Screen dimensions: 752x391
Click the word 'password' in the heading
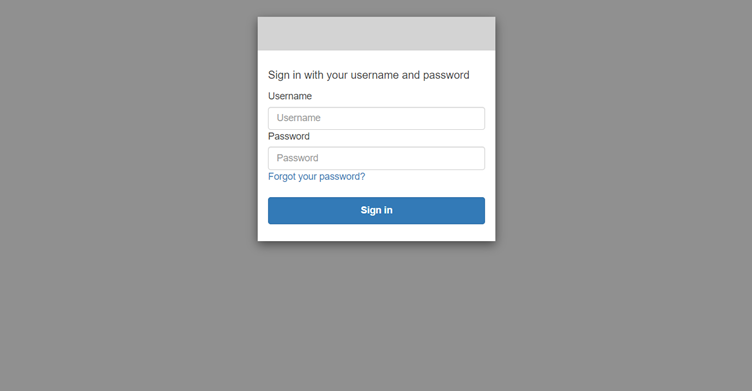(x=446, y=75)
